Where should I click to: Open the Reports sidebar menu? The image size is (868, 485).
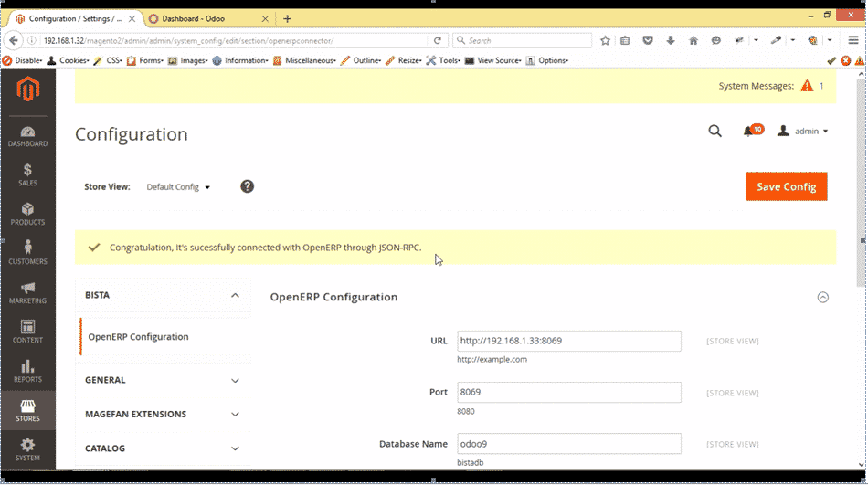[27, 371]
